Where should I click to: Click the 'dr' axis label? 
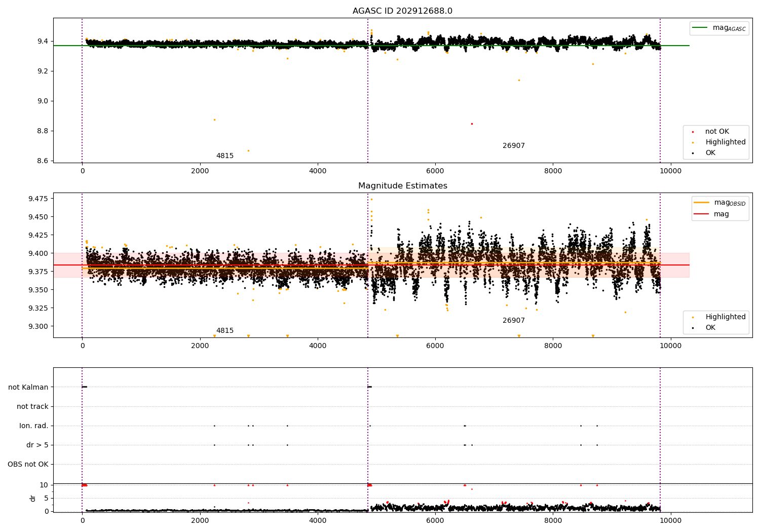click(33, 498)
